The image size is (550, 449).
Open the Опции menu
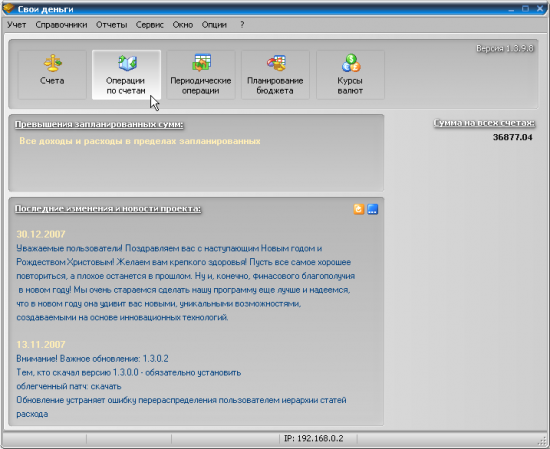[x=214, y=25]
